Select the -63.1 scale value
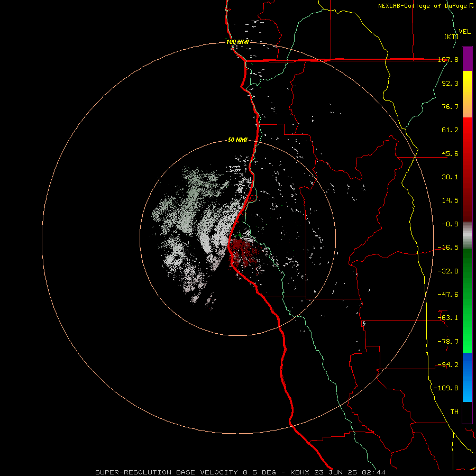The height and width of the screenshot is (476, 476). coord(448,318)
